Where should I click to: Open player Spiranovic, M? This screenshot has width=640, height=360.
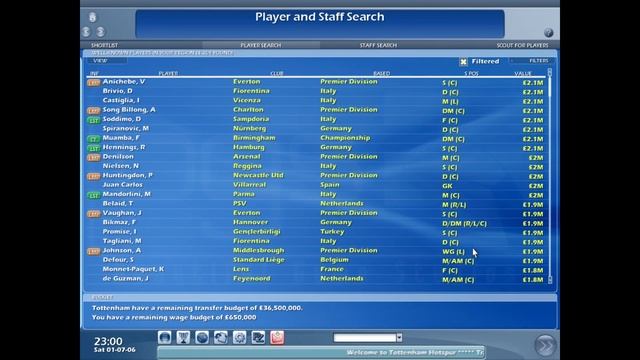point(126,129)
